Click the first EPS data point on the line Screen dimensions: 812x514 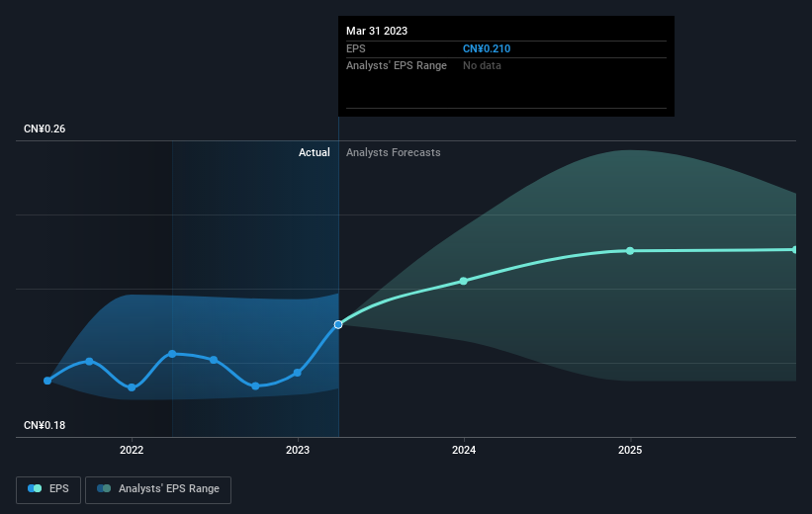(47, 381)
